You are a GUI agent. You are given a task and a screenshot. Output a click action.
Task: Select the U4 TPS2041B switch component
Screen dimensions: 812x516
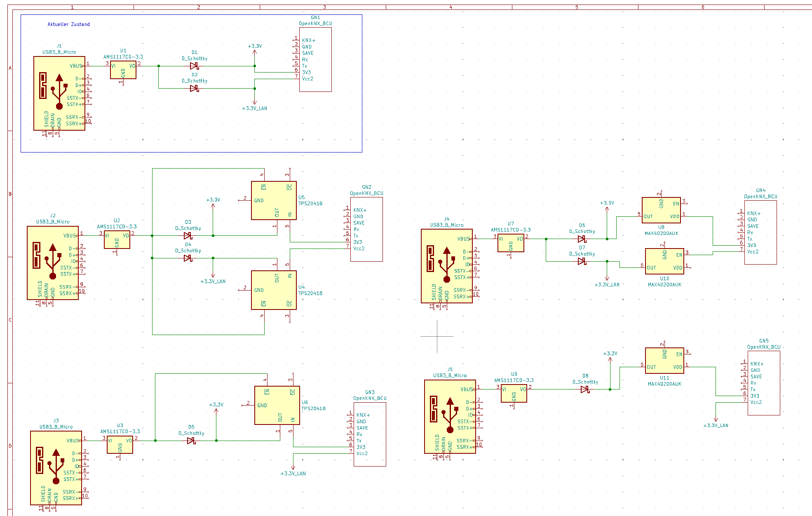[x=273, y=290]
